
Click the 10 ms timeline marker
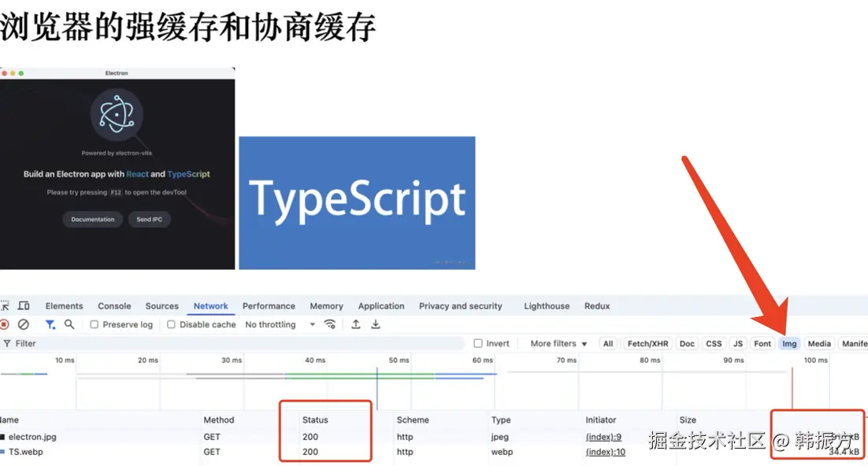click(x=65, y=361)
